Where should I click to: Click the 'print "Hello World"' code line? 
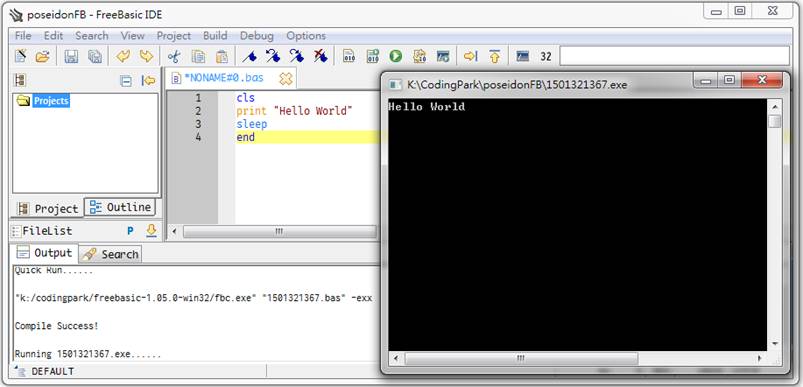(x=294, y=111)
